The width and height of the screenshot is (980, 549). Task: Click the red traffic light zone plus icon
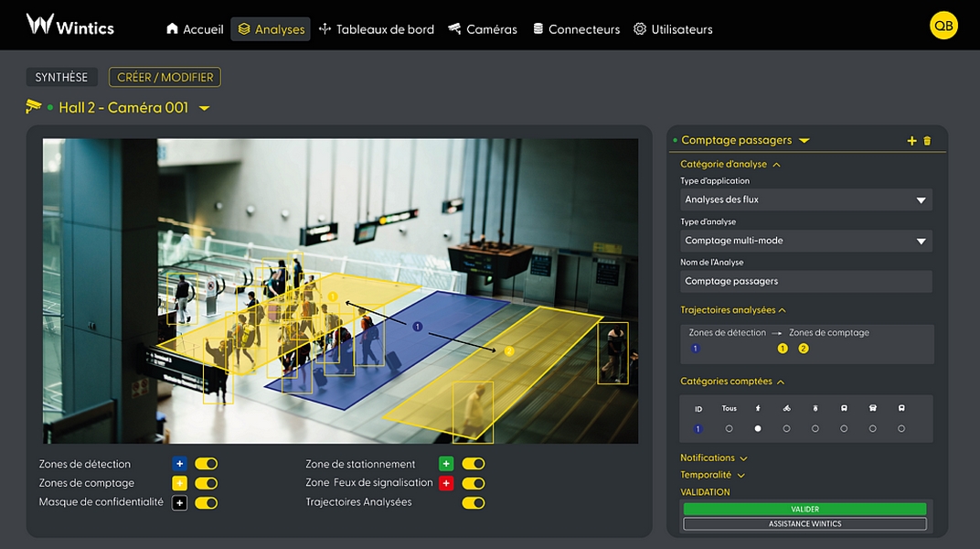click(x=446, y=483)
